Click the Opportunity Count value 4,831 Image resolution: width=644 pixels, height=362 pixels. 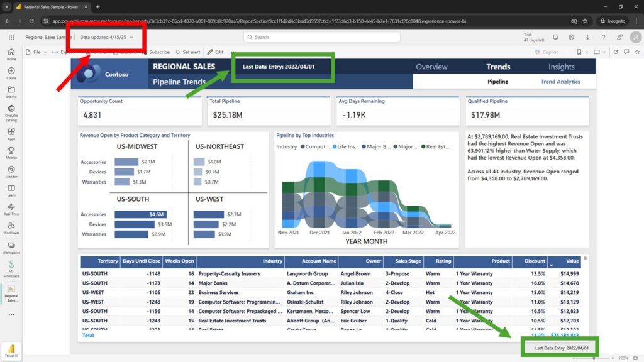coord(92,115)
